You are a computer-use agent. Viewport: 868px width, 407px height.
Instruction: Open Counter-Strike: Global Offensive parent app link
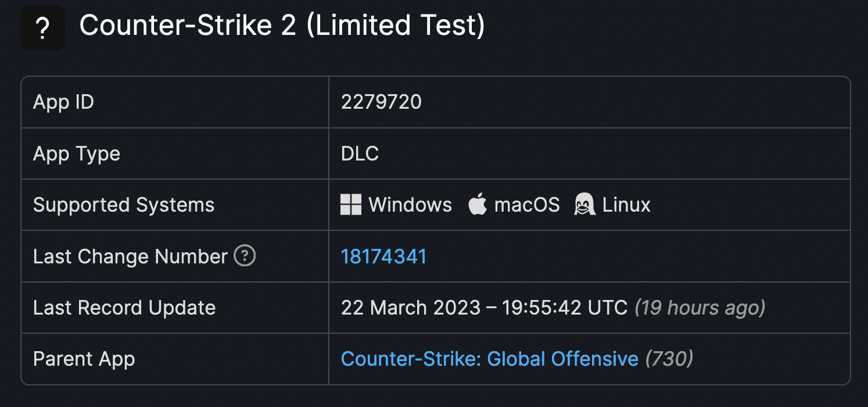[489, 359]
